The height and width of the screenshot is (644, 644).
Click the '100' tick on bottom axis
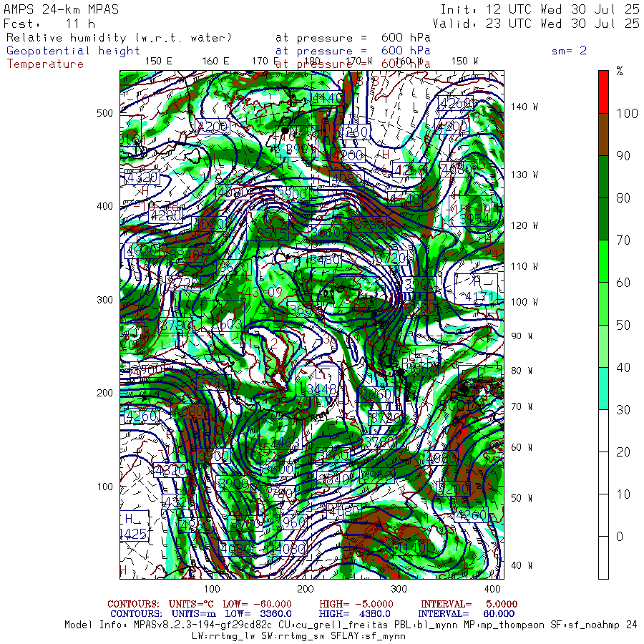pos(213,589)
